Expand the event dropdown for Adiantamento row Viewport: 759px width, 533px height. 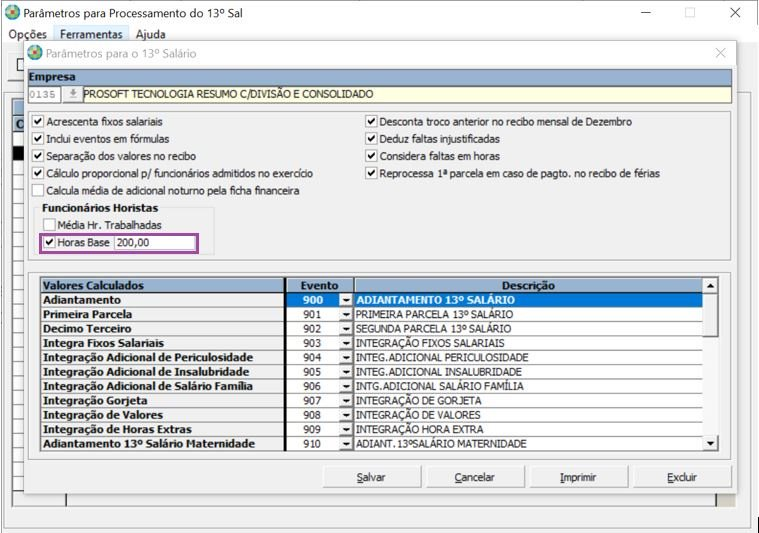(346, 300)
